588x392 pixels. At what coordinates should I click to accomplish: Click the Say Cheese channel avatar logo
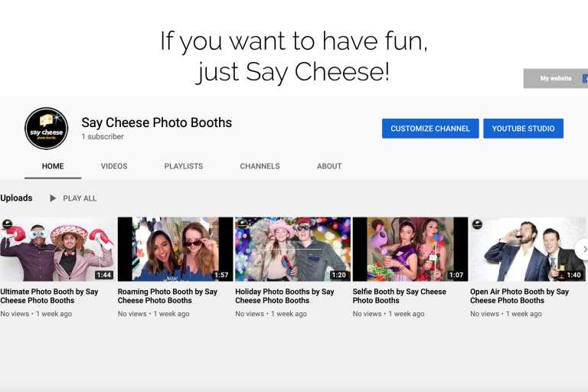coord(46,129)
